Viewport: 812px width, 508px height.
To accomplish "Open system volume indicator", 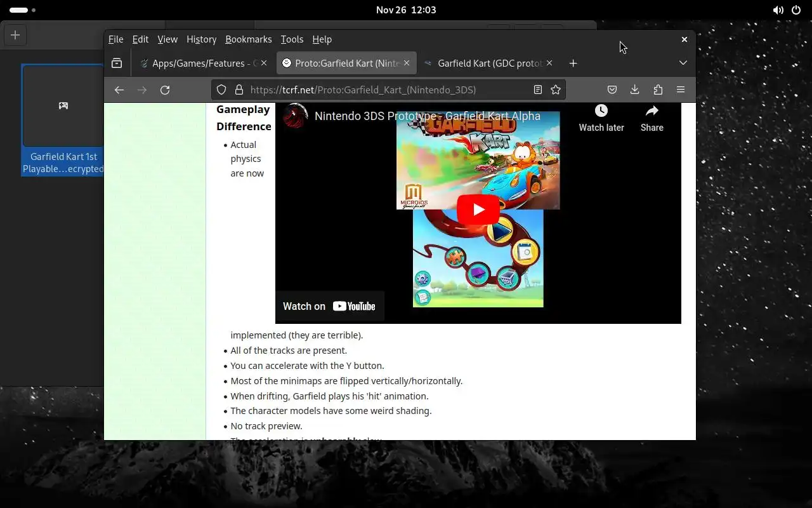I will pos(778,10).
